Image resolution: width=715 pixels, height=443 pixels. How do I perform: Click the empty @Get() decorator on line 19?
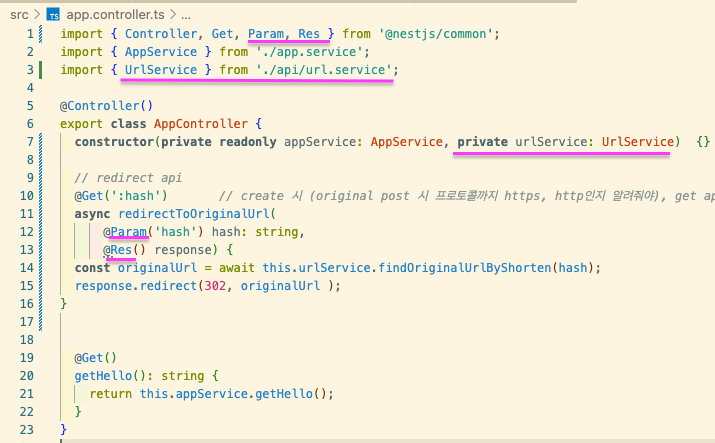click(x=96, y=358)
